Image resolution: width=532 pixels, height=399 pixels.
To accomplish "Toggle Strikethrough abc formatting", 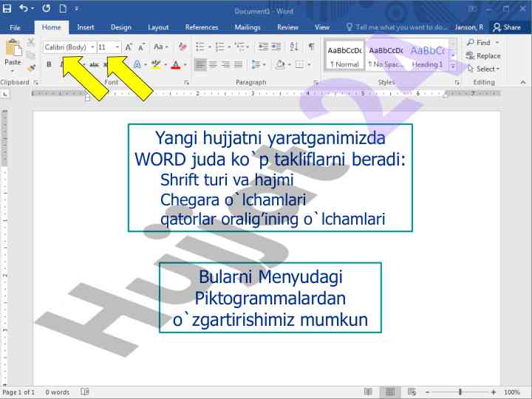I will click(x=94, y=64).
